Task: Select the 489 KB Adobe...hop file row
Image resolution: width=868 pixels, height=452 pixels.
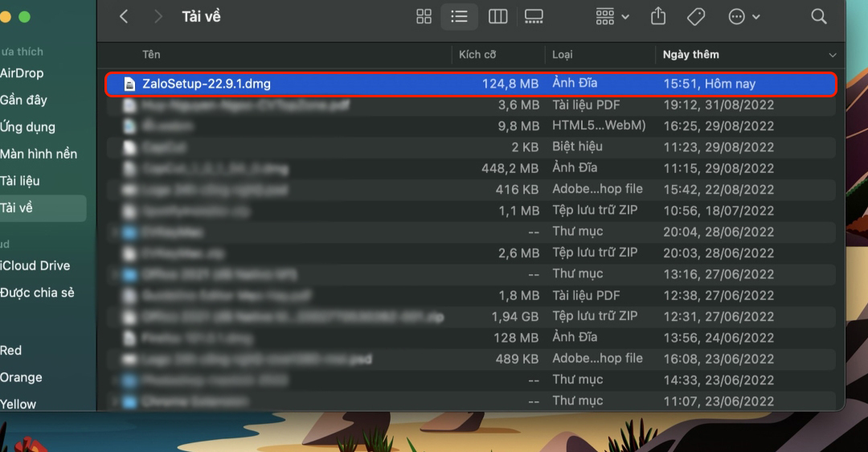Action: point(470,359)
